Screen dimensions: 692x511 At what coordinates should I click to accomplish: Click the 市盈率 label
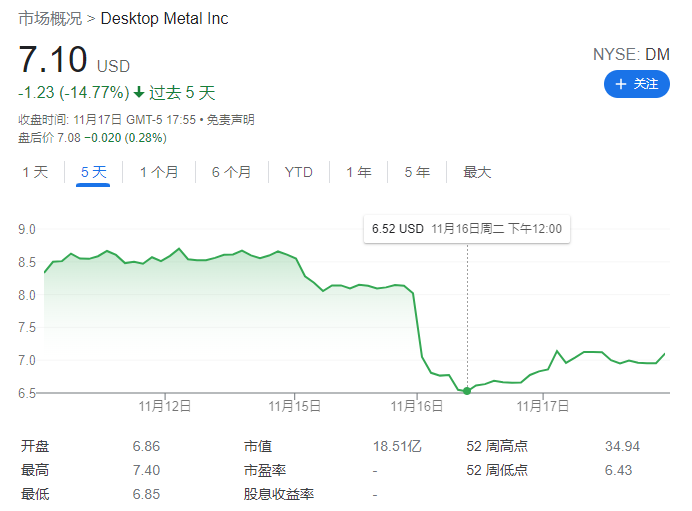coord(265,470)
